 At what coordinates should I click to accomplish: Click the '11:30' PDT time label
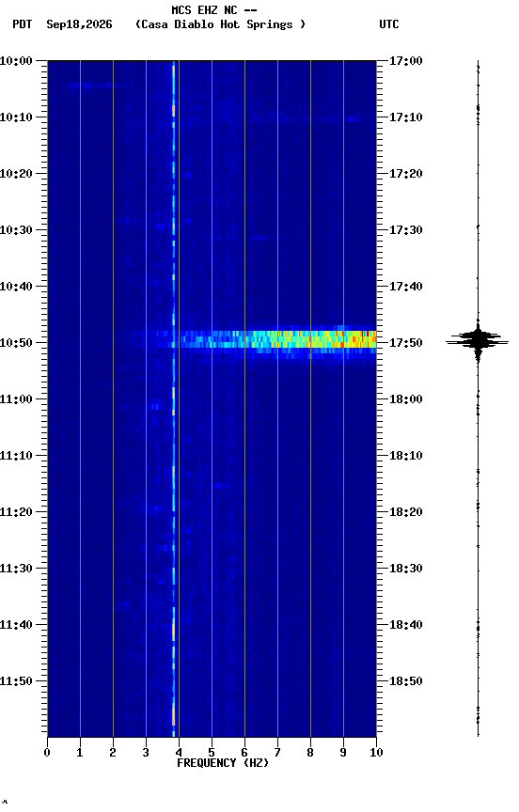point(16,569)
